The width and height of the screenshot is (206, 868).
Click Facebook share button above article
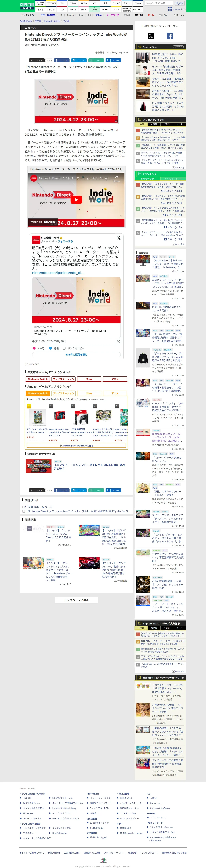(x=61, y=60)
